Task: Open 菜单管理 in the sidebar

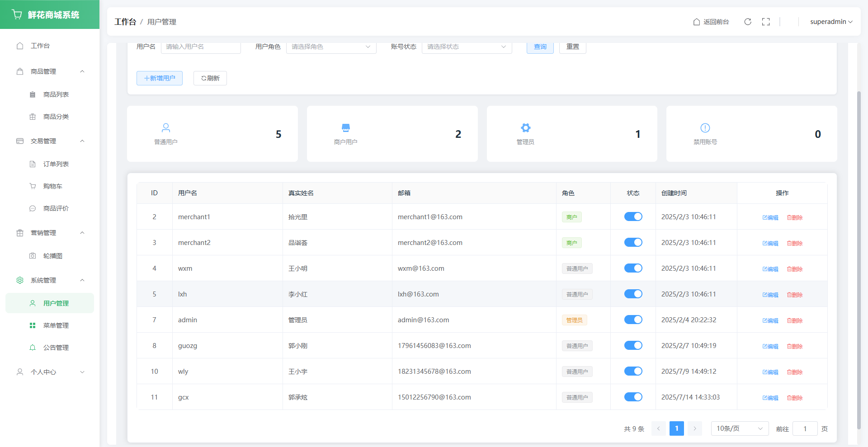Action: [56, 325]
